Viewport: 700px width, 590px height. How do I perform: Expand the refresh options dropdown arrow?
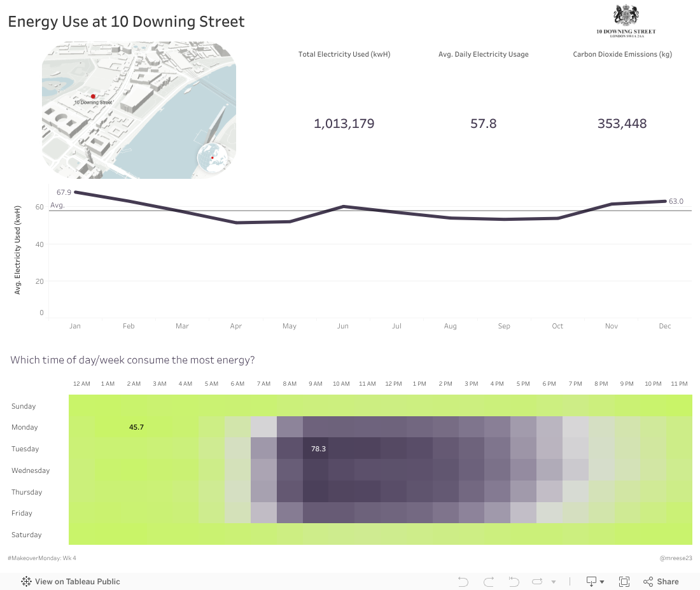point(554,582)
